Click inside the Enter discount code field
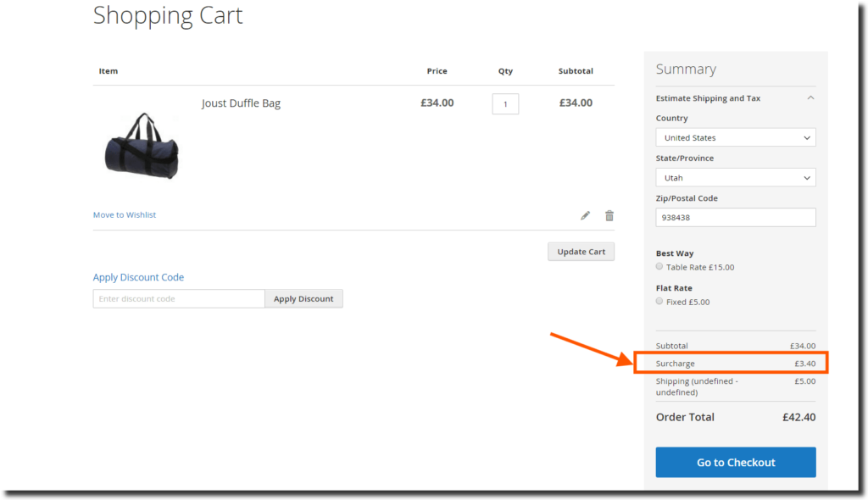Viewport: 868px width, 500px height. pos(178,298)
